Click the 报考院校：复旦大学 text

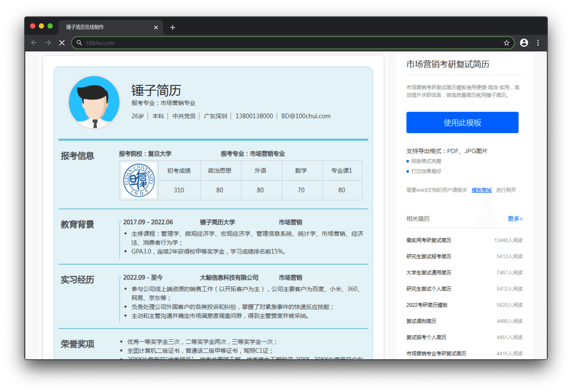[x=145, y=154]
